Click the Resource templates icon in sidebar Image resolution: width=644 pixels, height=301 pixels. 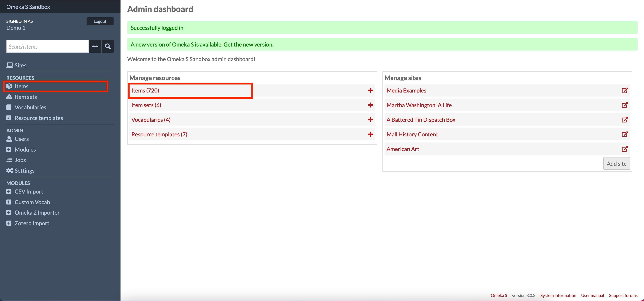coord(9,118)
